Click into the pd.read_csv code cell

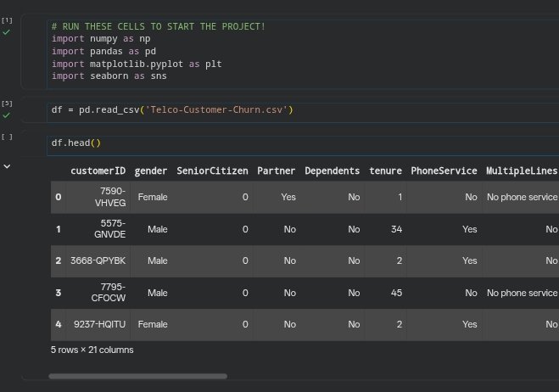pyautogui.click(x=302, y=112)
